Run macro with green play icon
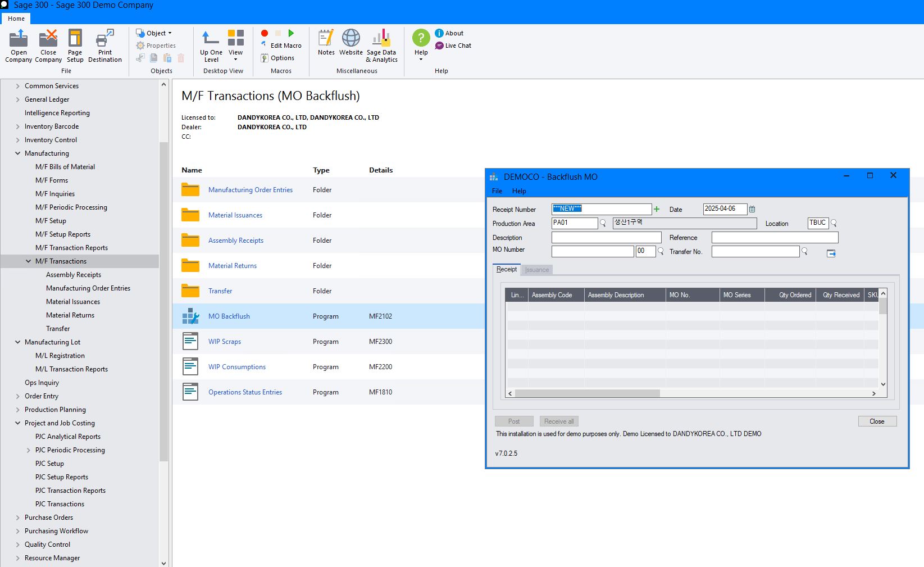The width and height of the screenshot is (924, 567). [291, 33]
